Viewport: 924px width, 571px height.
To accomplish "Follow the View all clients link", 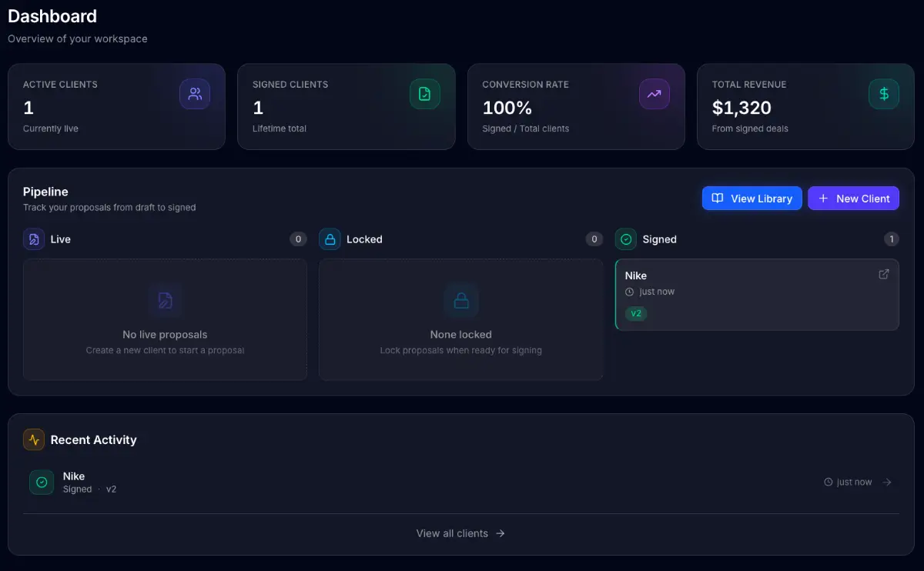I will coord(460,533).
